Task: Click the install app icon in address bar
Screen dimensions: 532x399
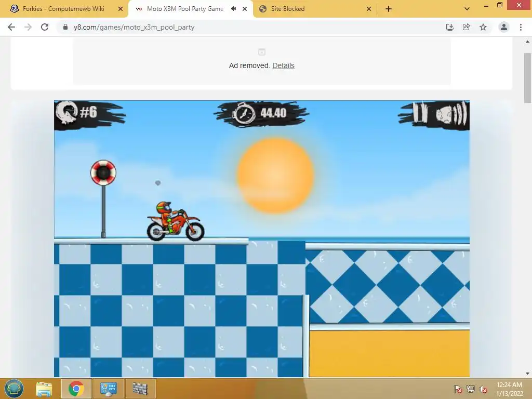Action: click(x=449, y=27)
